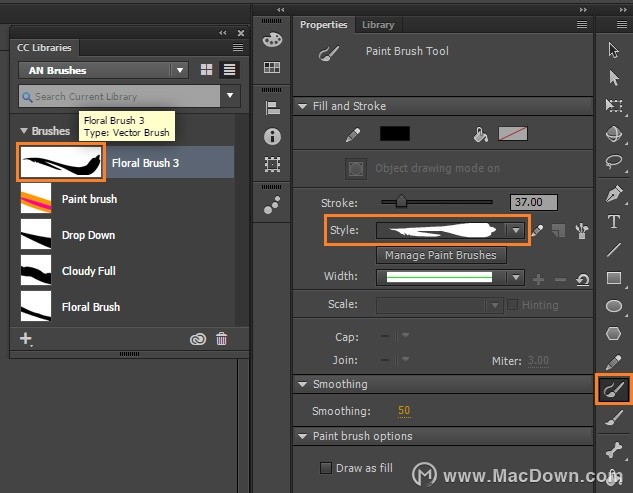Viewport: 633px width, 493px height.
Task: Select the Drop Down brush item
Action: point(127,235)
